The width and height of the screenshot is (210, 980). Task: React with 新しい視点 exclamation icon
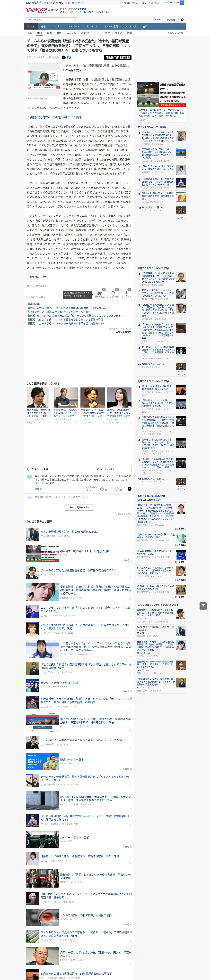(x=127, y=293)
